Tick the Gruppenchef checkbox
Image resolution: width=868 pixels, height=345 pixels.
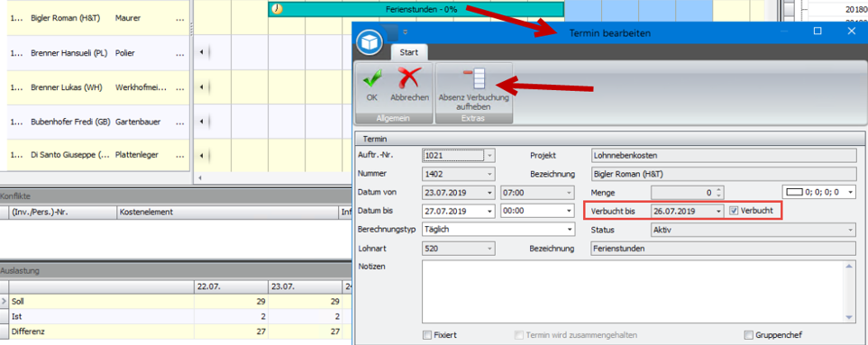(748, 334)
